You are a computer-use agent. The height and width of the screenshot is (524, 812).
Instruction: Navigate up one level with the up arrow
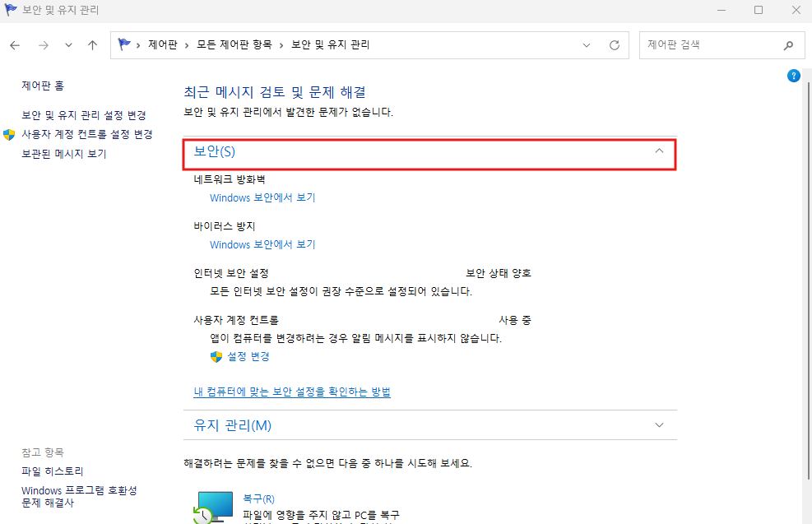point(92,45)
